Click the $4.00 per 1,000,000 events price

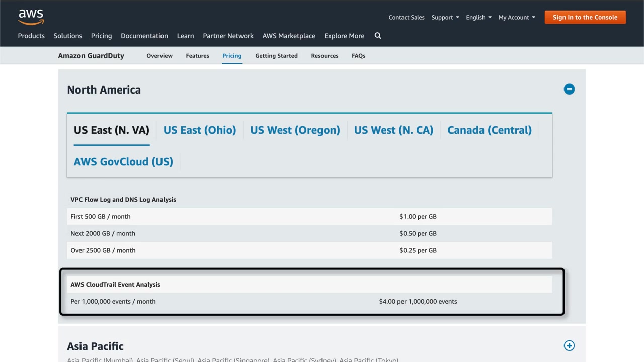tap(418, 302)
